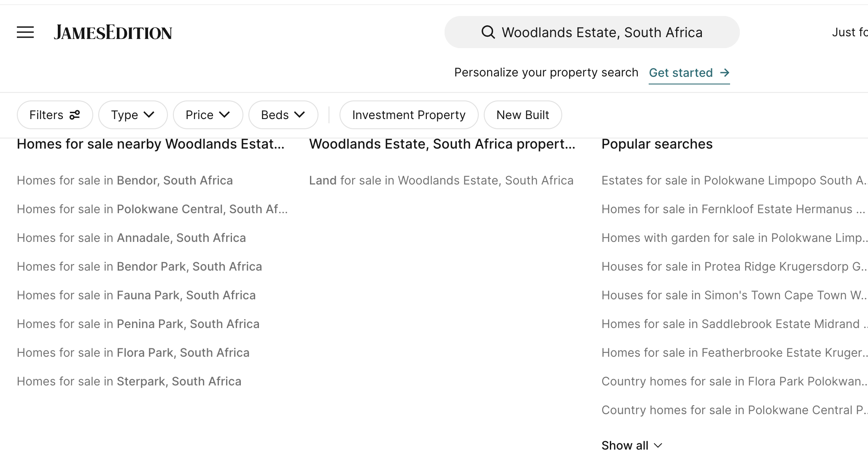The height and width of the screenshot is (461, 868).
Task: Click Homes for sale nearby Woodlands heading
Action: (x=151, y=144)
